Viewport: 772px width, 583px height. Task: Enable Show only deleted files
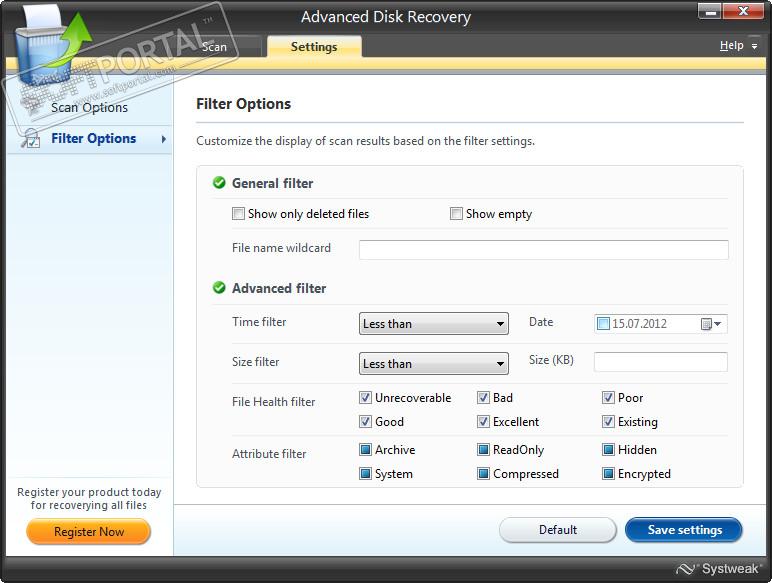(x=238, y=214)
